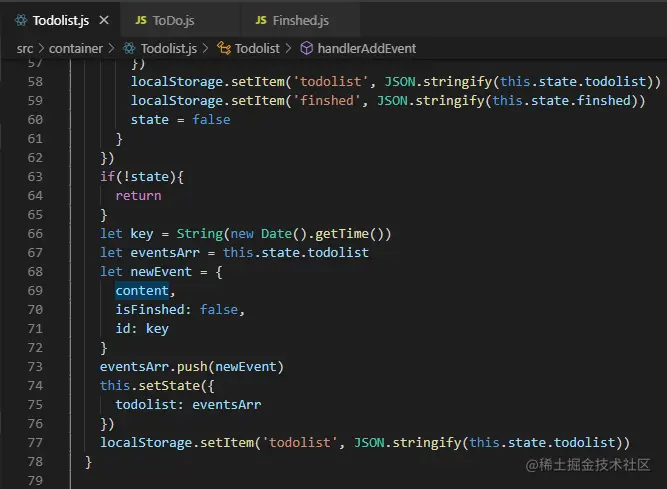Screen dimensions: 667x489
Task: Click React icon on Todolist.js tab
Action: point(21,20)
